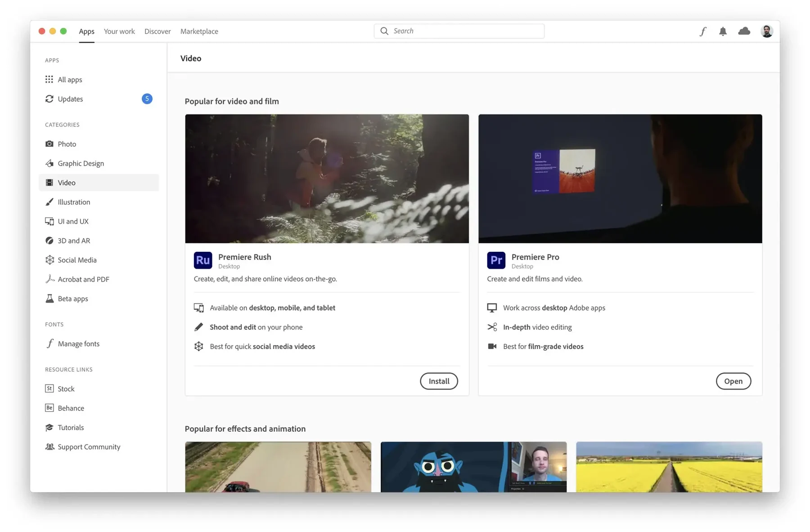Click the magnifier icon in search box
Image resolution: width=810 pixels, height=532 pixels.
point(384,31)
